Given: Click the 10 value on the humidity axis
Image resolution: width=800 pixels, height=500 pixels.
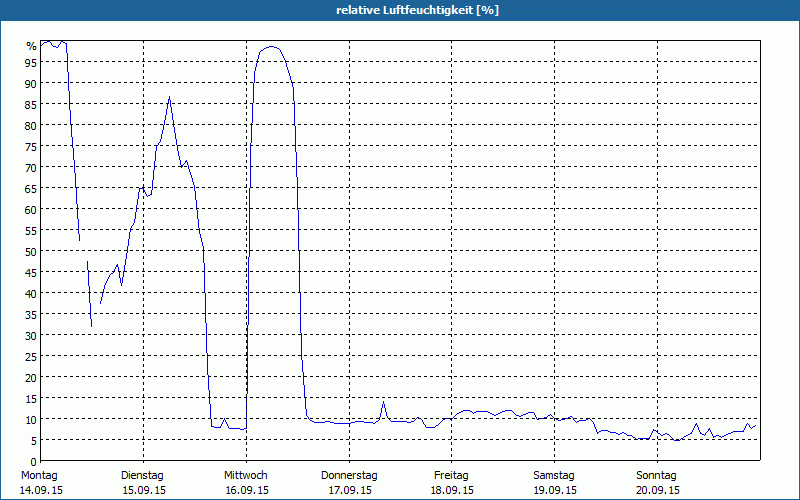Looking at the screenshot, I should pyautogui.click(x=31, y=419).
